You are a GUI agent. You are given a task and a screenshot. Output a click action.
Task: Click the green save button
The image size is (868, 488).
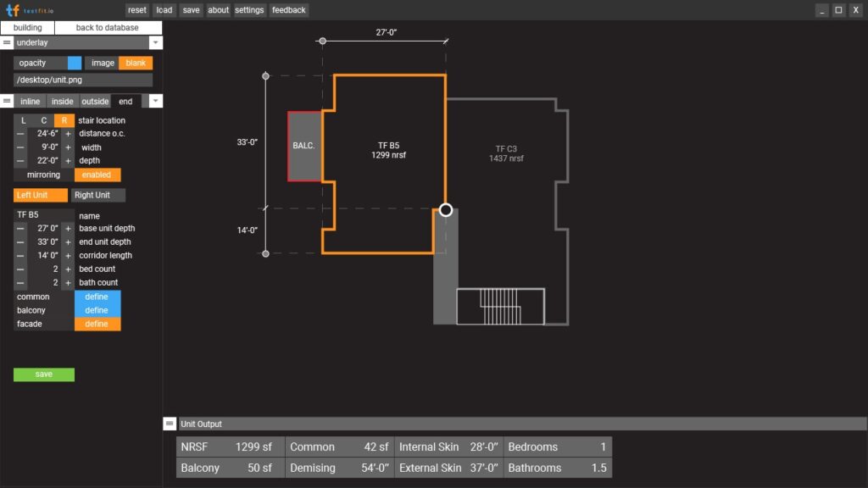coord(43,374)
